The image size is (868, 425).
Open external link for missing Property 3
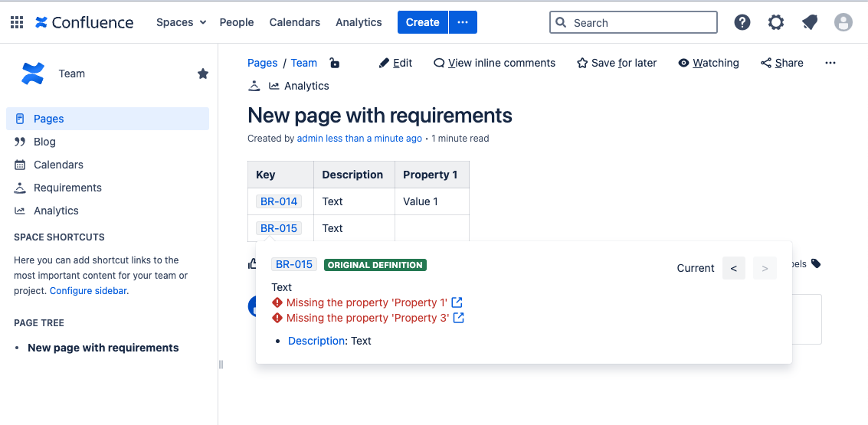tap(459, 318)
